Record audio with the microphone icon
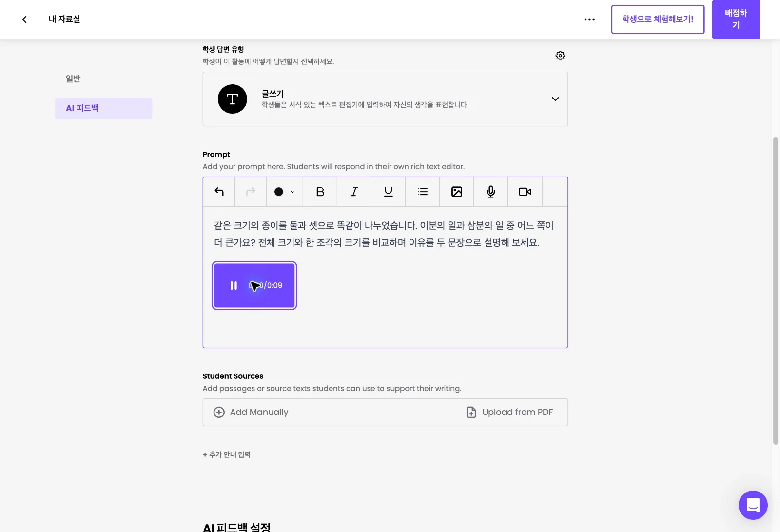 pyautogui.click(x=491, y=192)
